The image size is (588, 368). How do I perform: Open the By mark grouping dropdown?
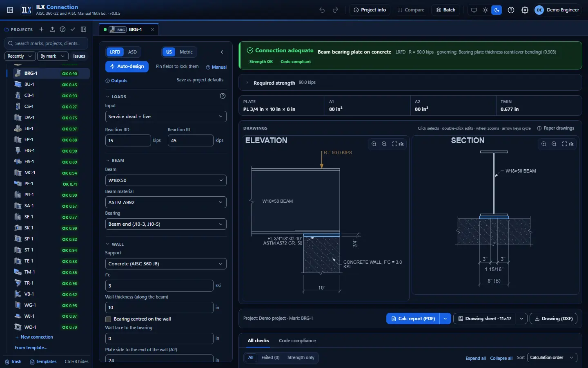pos(52,56)
